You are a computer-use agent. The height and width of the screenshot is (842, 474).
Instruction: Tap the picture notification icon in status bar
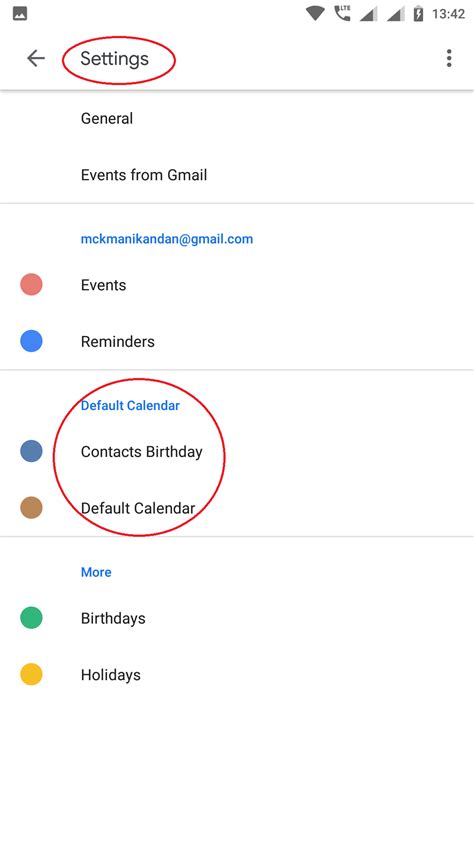click(20, 14)
